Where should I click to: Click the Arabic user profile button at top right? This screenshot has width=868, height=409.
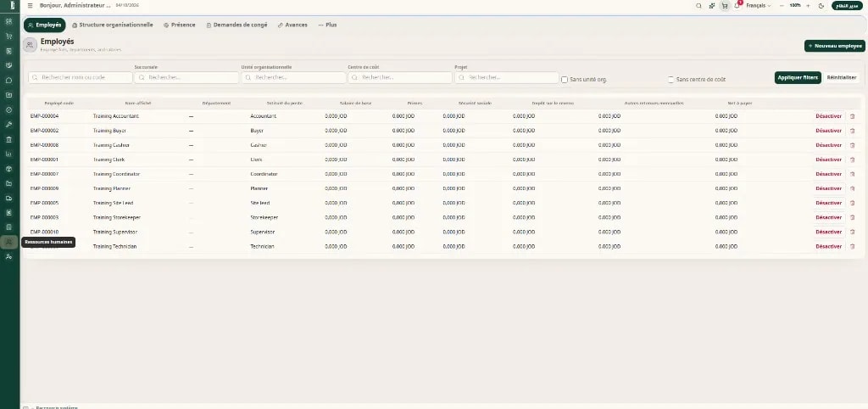(848, 6)
